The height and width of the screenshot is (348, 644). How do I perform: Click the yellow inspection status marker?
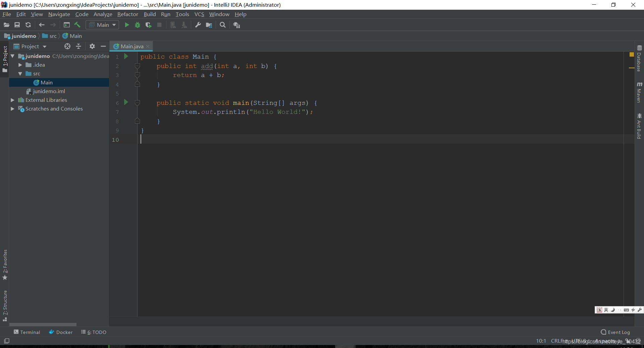632,54
